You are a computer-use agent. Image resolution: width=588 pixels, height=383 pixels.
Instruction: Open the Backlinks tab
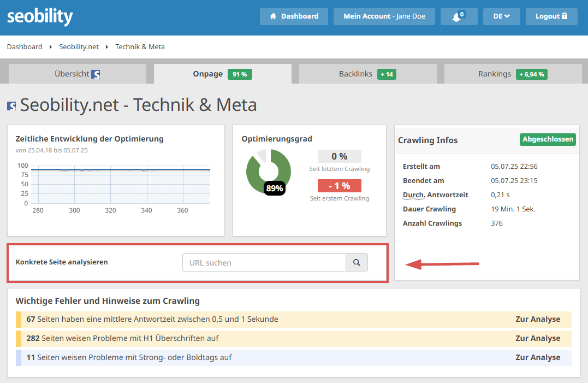click(367, 74)
